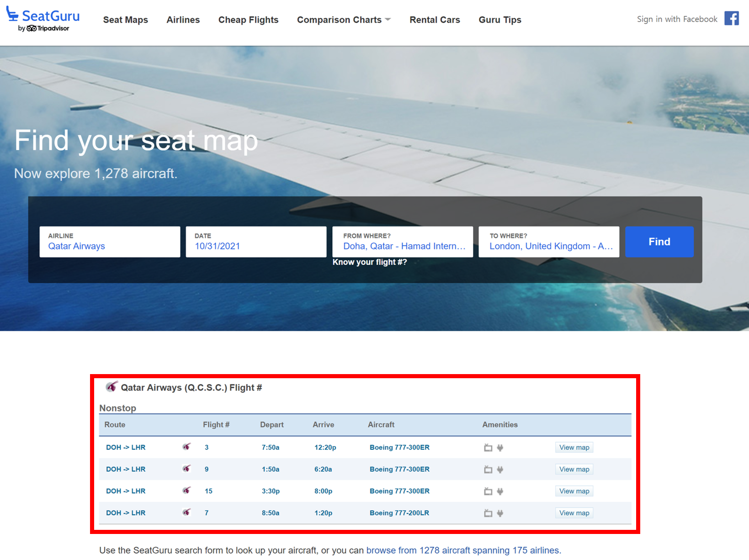Click departure time 8:50a
This screenshot has height=560, width=749.
coord(271,513)
